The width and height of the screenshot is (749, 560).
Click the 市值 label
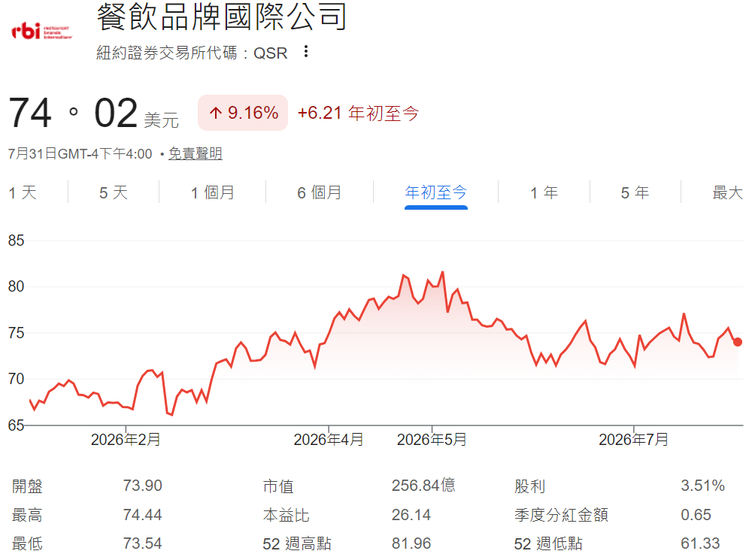point(278,486)
